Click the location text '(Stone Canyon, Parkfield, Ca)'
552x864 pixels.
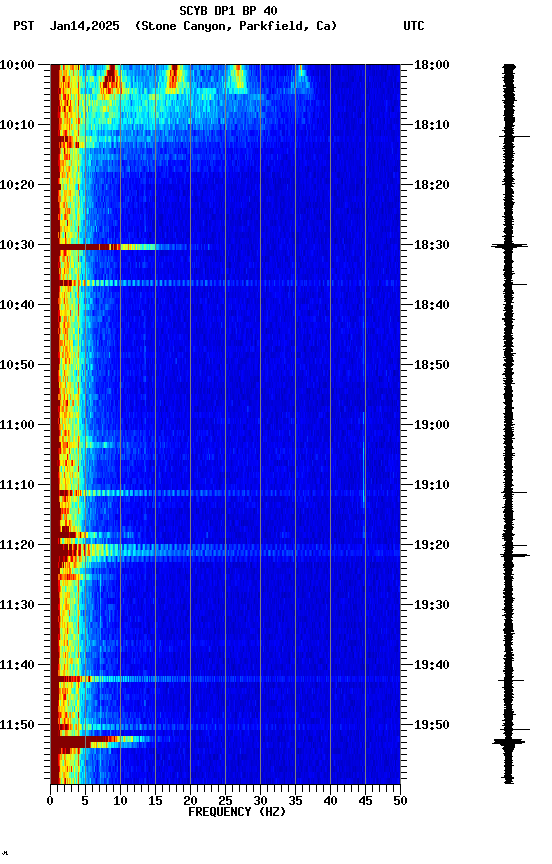(x=236, y=26)
